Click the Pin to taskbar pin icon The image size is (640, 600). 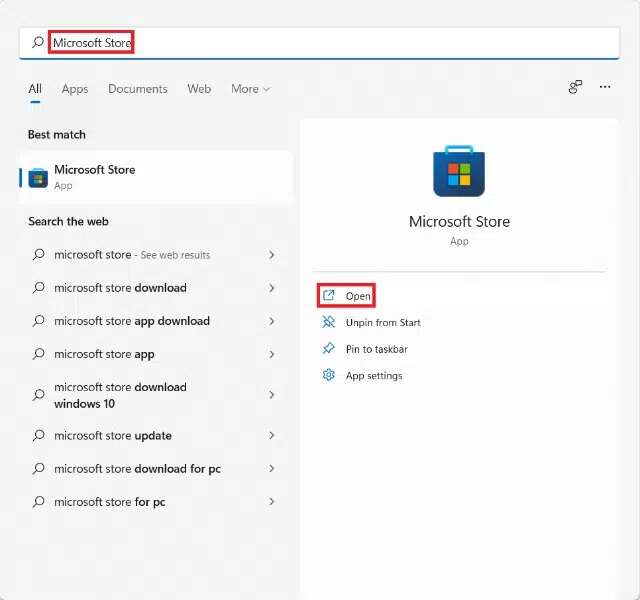point(329,349)
